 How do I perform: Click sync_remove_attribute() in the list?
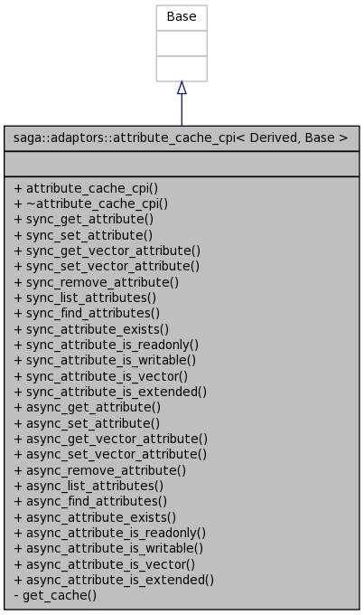point(96,282)
